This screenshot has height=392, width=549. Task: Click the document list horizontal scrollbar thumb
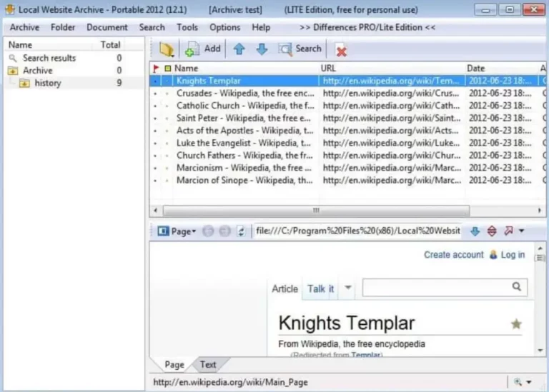tap(316, 211)
